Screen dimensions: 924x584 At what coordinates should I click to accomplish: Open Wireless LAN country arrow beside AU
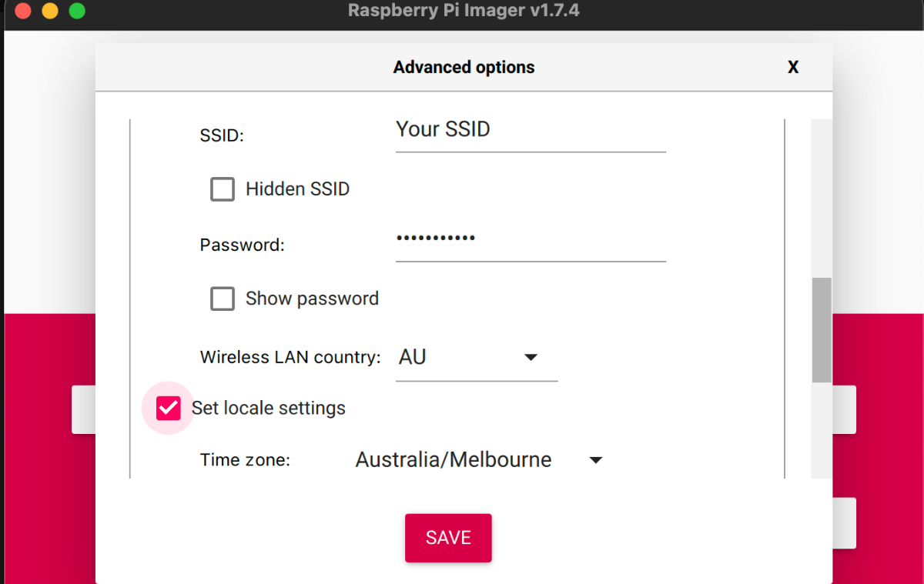531,358
